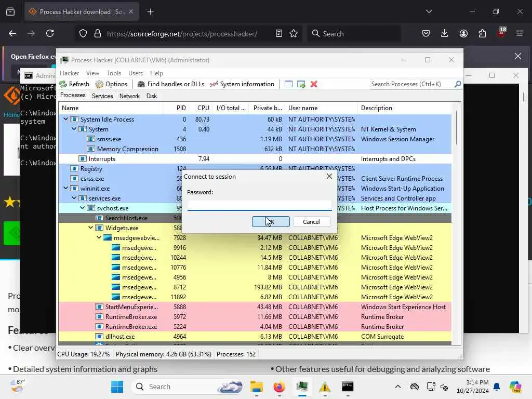532x399 pixels.
Task: Select the SearchHost.exe process
Action: click(255, 218)
